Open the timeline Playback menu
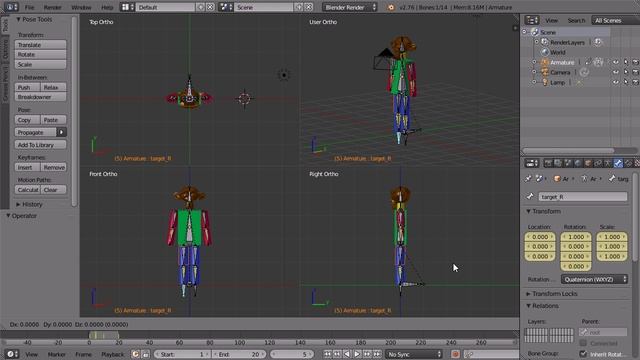 tap(113, 354)
